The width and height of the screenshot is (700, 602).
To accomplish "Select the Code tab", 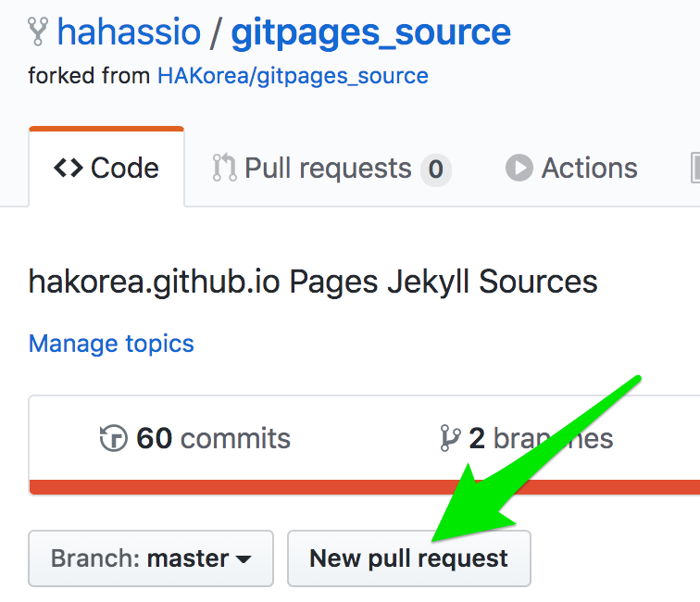I will pos(106,168).
